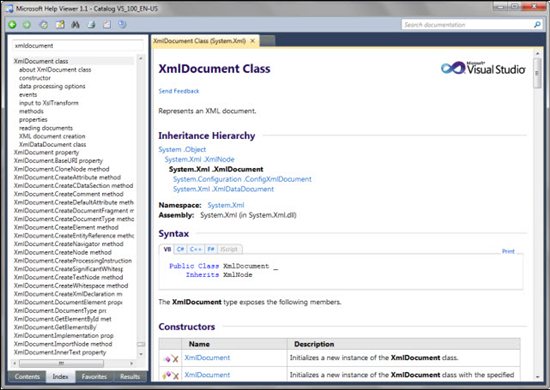Viewport: 550px width, 390px height.
Task: Close the XmlDocument Class tab
Action: click(252, 41)
